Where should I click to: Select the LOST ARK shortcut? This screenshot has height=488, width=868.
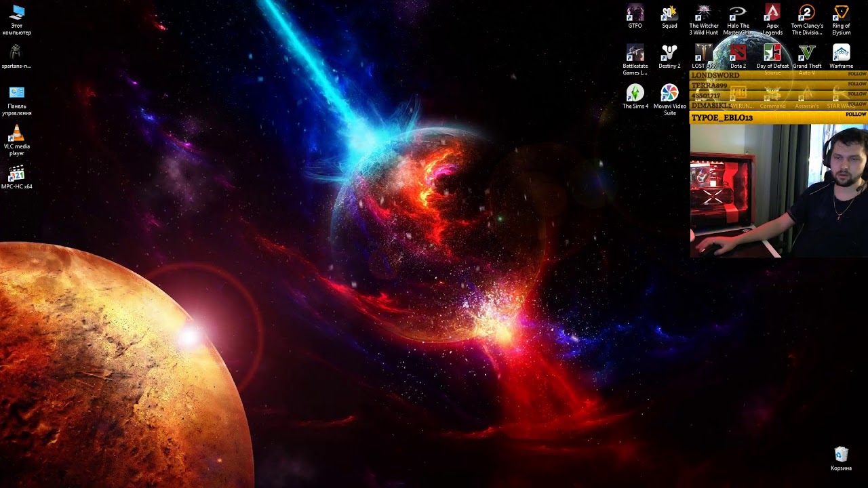pos(704,57)
